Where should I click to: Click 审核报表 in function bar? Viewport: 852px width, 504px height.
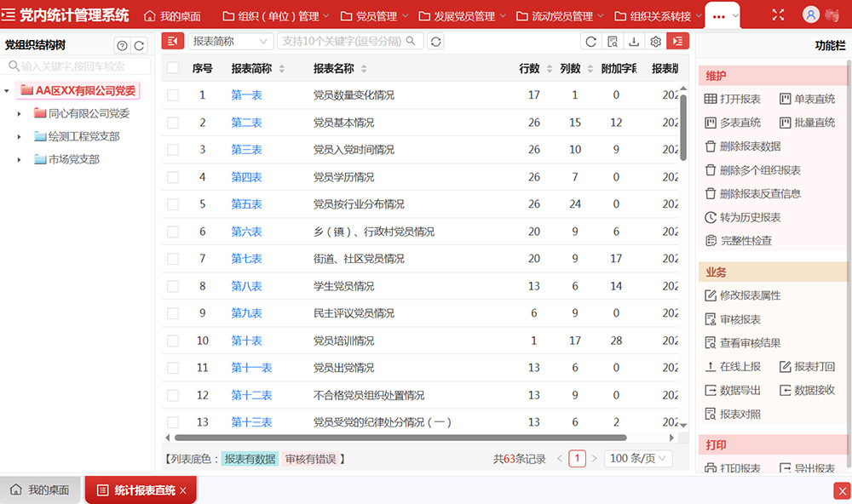tap(733, 319)
